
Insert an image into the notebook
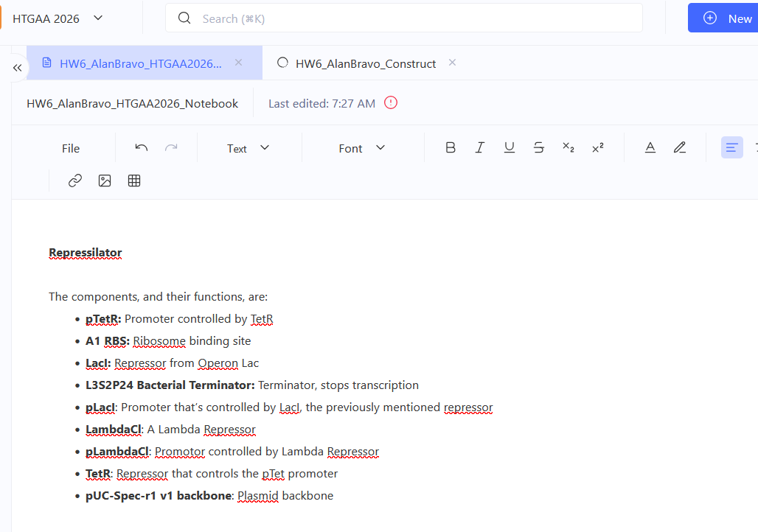point(105,181)
